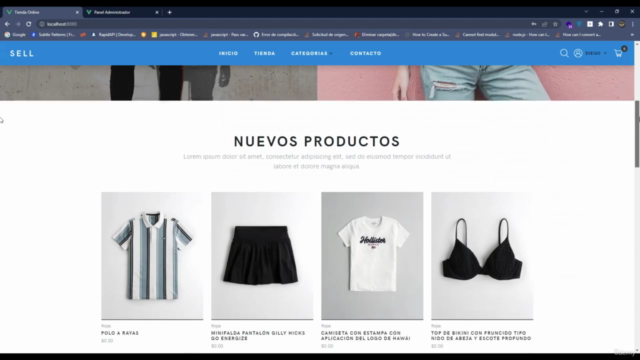Open the Subtle Patterns bookmark
Image resolution: width=640 pixels, height=360 pixels.
point(53,35)
